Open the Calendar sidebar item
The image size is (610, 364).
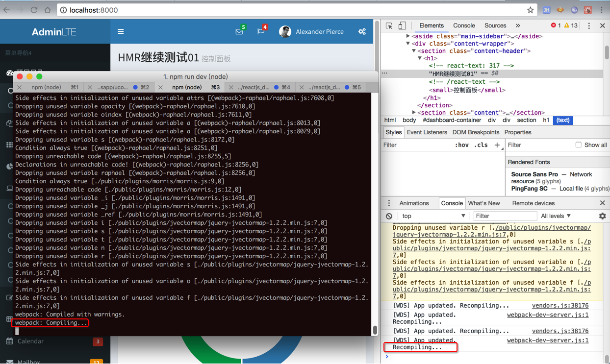(x=55, y=341)
